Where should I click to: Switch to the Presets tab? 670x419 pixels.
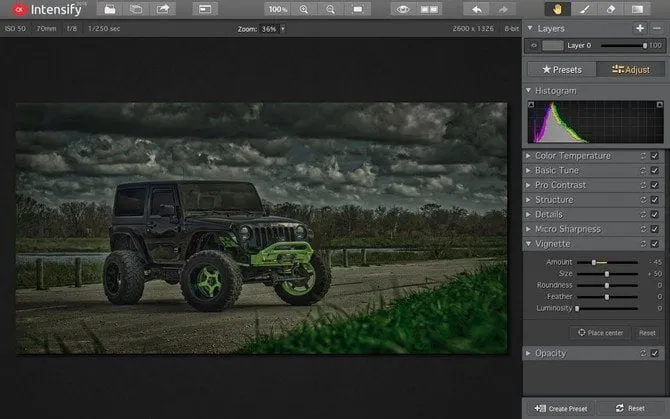560,69
